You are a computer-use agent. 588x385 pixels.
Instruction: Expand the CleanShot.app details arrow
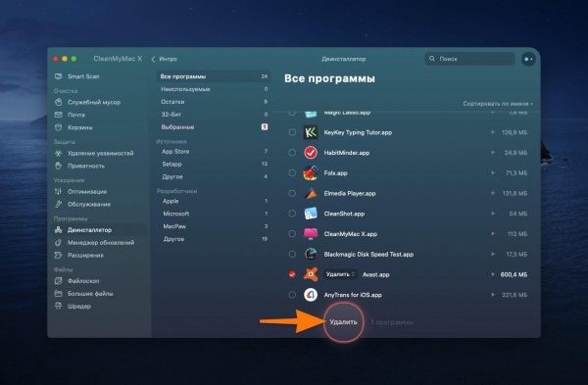493,214
